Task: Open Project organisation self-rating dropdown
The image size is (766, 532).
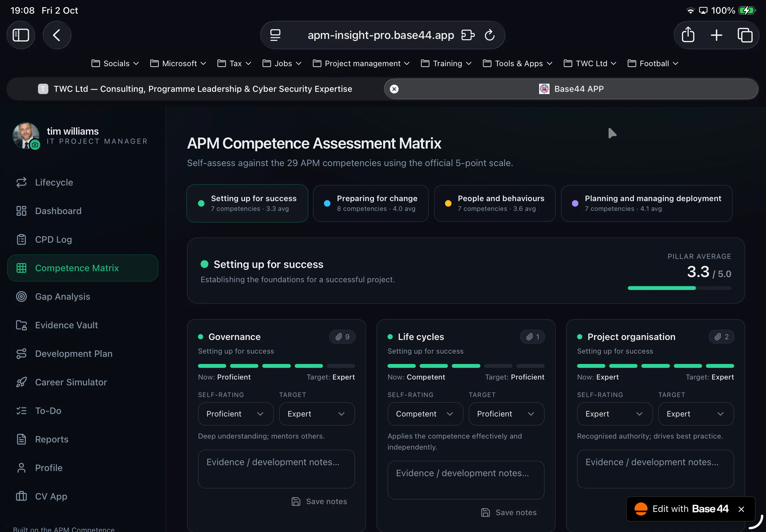Action: tap(615, 414)
